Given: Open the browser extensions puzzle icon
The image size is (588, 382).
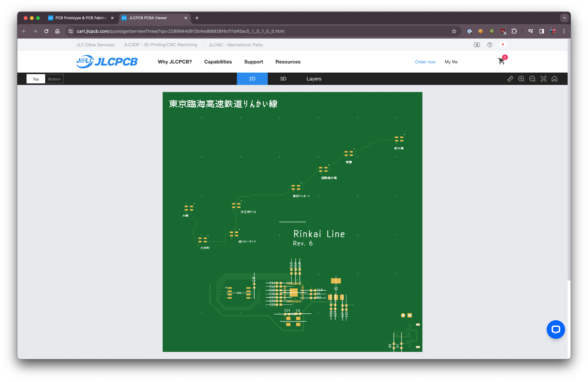Looking at the screenshot, I should click(x=514, y=31).
